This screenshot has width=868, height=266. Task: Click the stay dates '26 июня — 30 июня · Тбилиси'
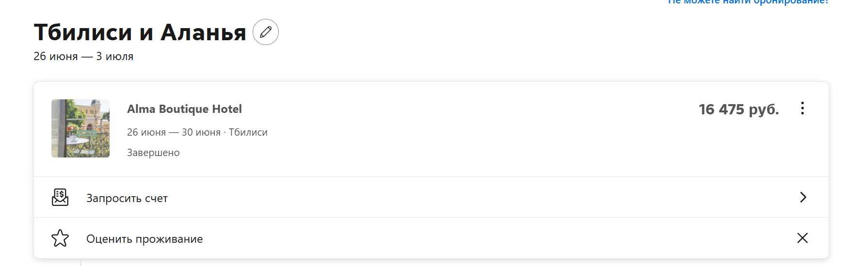pyautogui.click(x=197, y=132)
